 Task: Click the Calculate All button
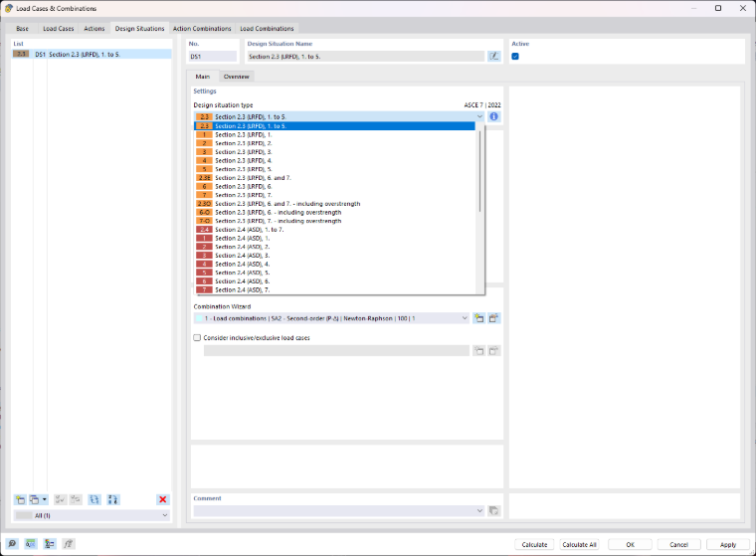point(579,544)
